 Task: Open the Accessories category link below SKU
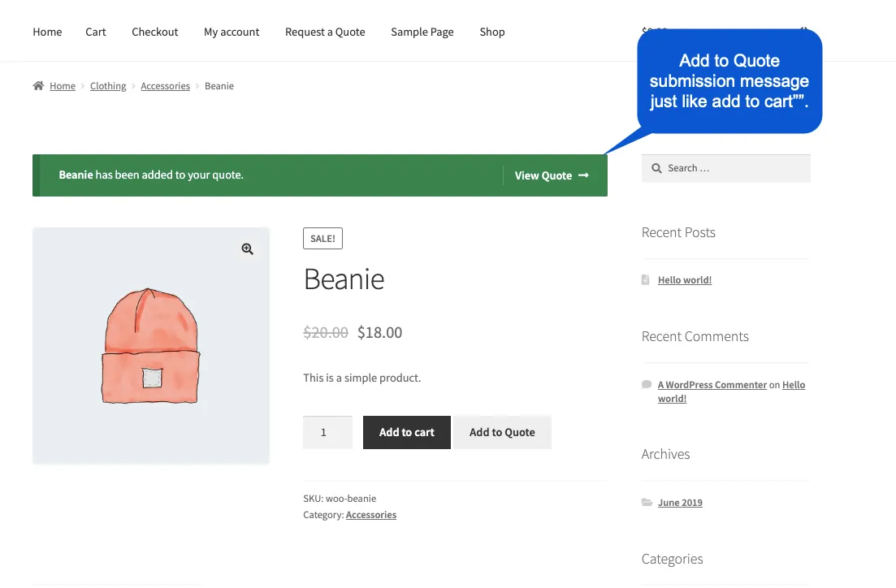(371, 514)
